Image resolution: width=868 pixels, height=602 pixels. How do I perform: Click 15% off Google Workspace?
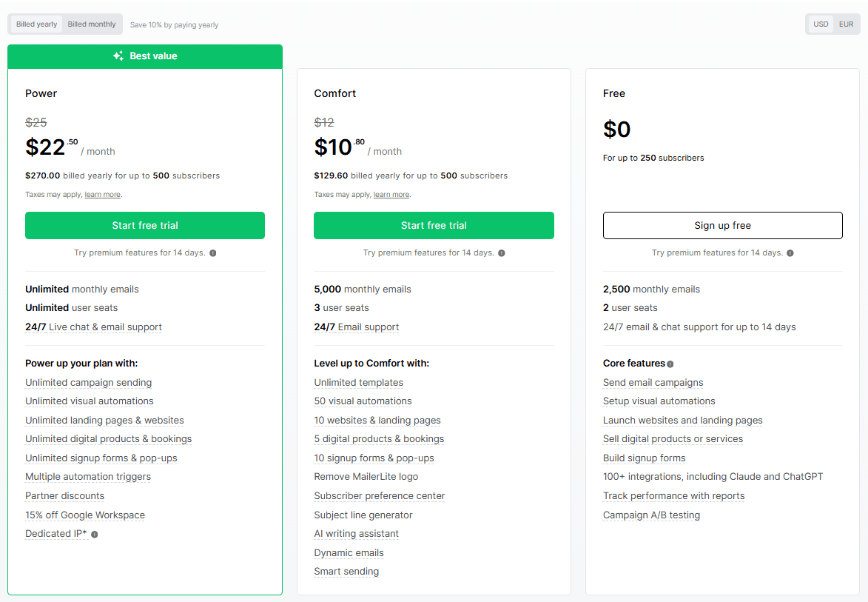pos(85,515)
